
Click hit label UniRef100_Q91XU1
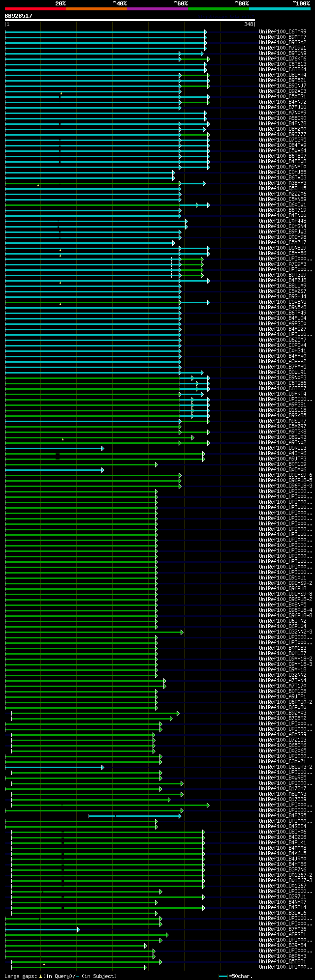click(x=283, y=577)
